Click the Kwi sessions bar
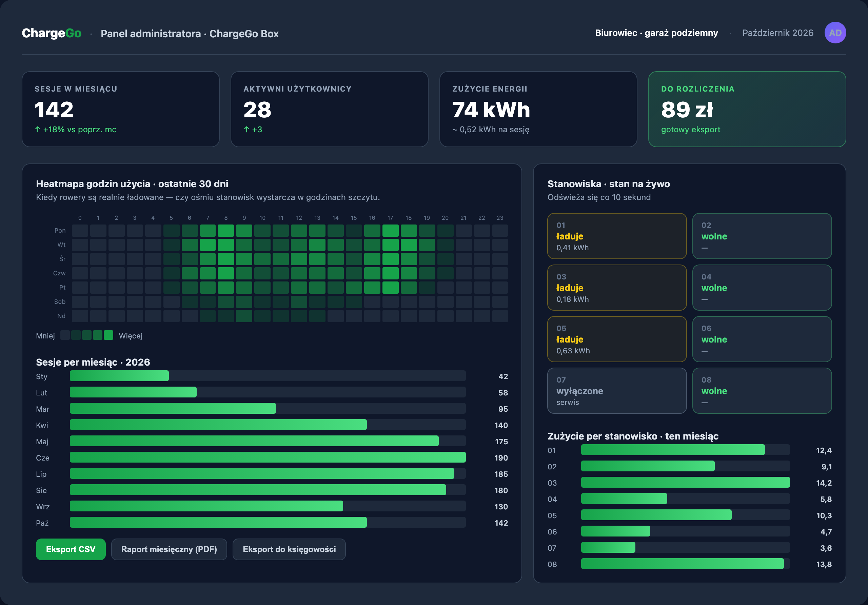 click(x=218, y=425)
